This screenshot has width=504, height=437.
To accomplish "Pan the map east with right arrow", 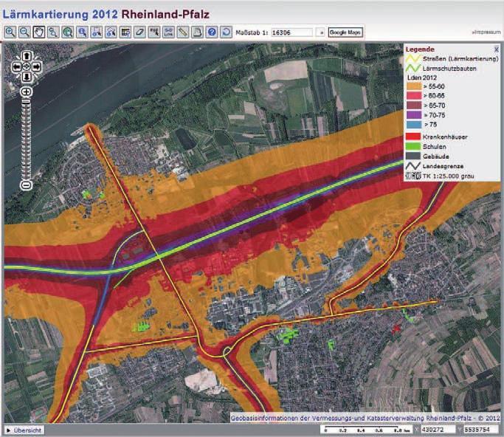I will (x=37, y=66).
